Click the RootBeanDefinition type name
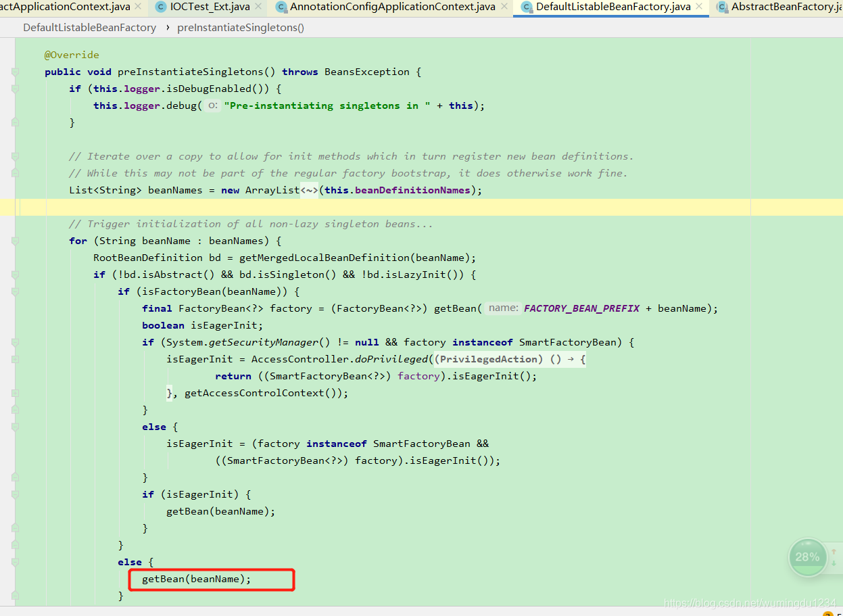 click(x=148, y=258)
